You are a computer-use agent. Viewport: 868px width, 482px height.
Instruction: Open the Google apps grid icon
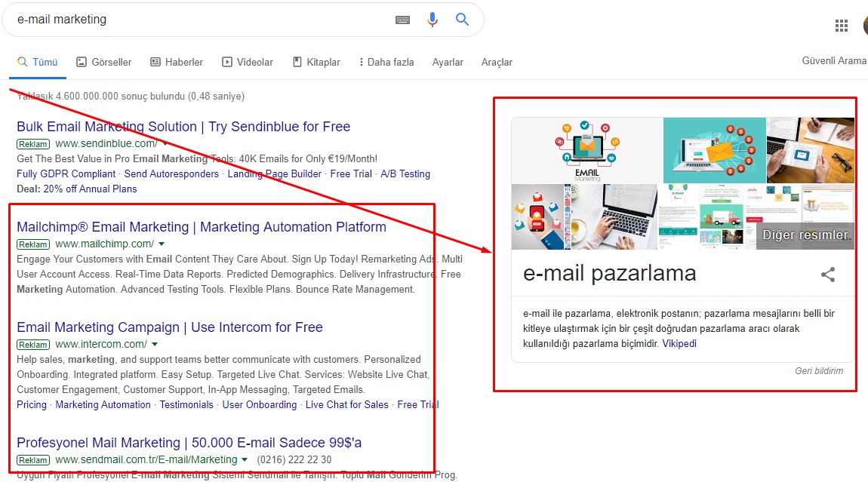coord(841,25)
